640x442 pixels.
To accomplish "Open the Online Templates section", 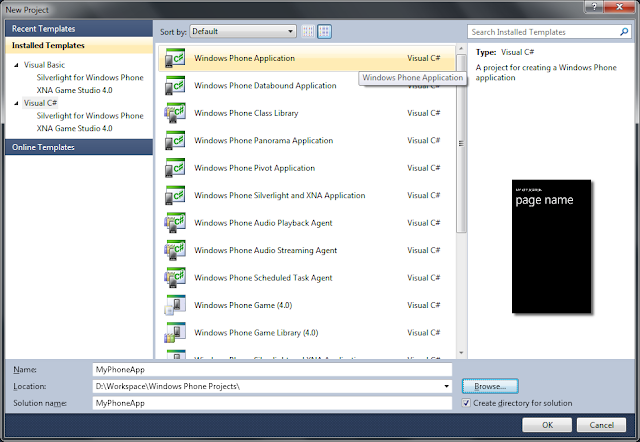I will (x=79, y=147).
